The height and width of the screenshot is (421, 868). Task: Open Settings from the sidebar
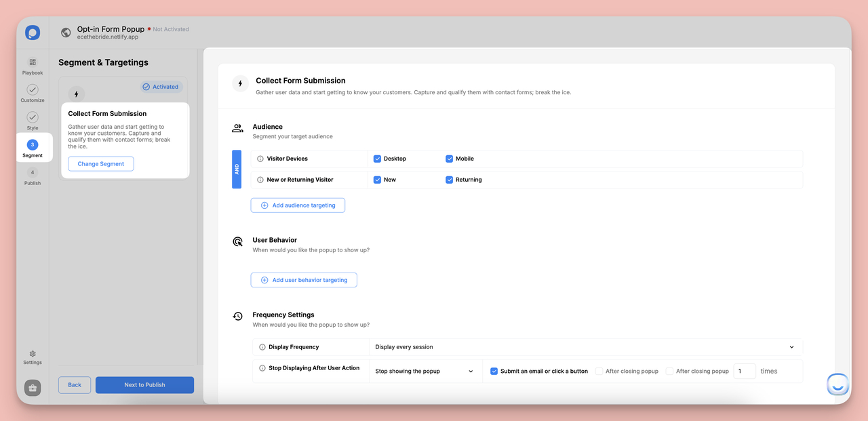click(32, 357)
